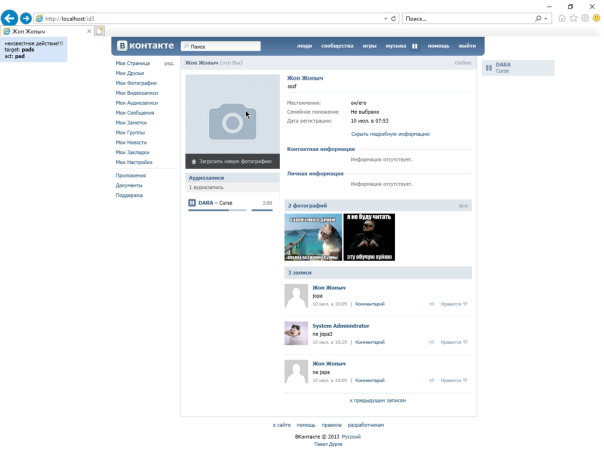This screenshot has height=464, width=604.
Task: Open Мои Новости in sidebar
Action: (131, 142)
